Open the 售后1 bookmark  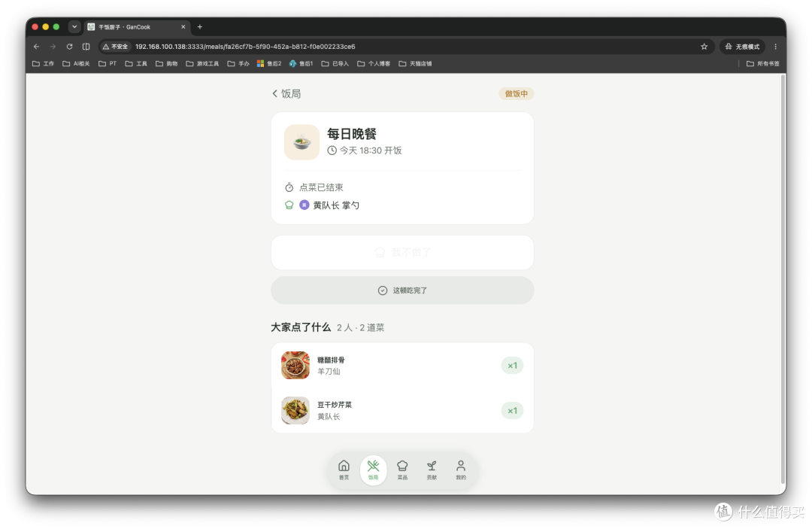301,64
